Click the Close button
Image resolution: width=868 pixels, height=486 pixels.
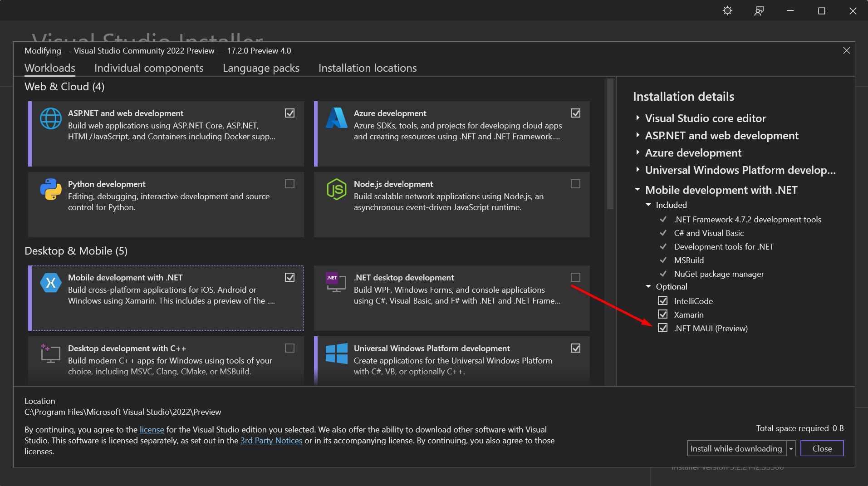tap(822, 448)
